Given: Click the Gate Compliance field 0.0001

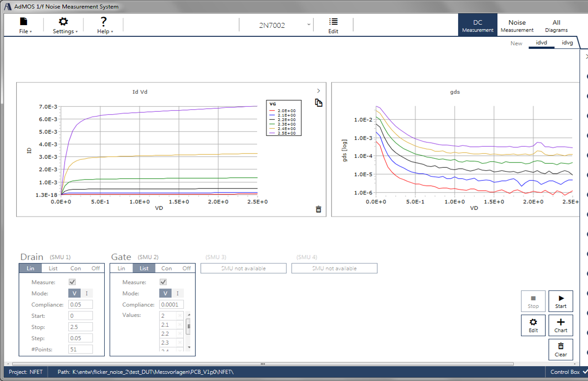Looking at the screenshot, I should tap(172, 305).
